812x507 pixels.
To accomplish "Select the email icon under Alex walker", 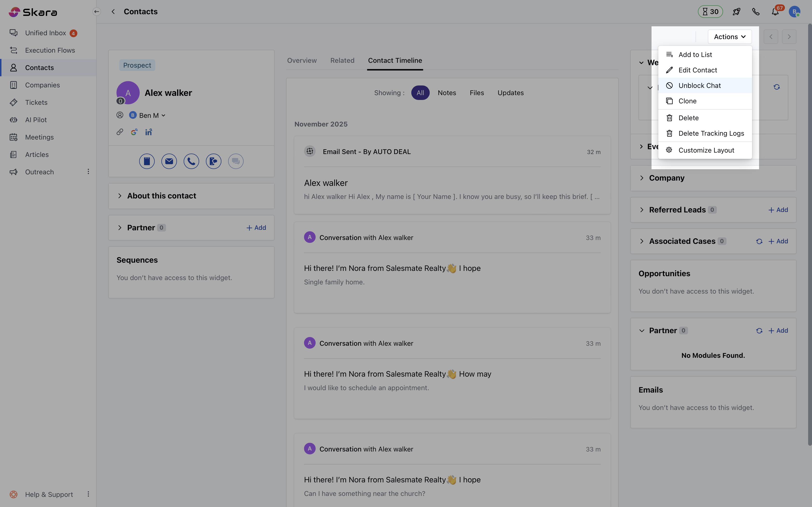I will (169, 161).
